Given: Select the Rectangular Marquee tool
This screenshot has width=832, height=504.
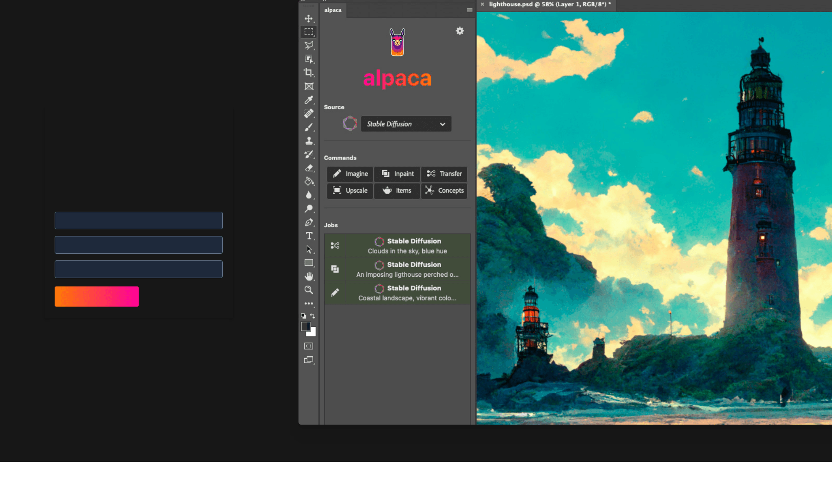Looking at the screenshot, I should click(308, 32).
